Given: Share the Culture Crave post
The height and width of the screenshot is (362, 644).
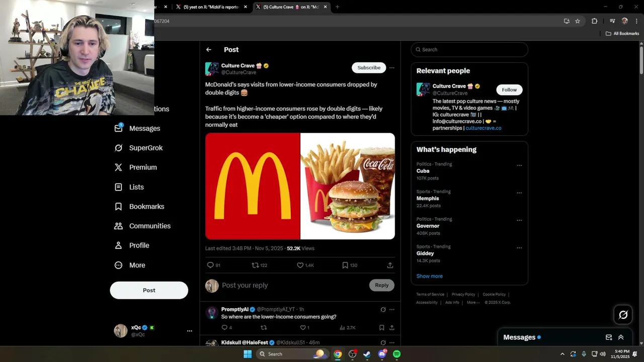Looking at the screenshot, I should [390, 265].
